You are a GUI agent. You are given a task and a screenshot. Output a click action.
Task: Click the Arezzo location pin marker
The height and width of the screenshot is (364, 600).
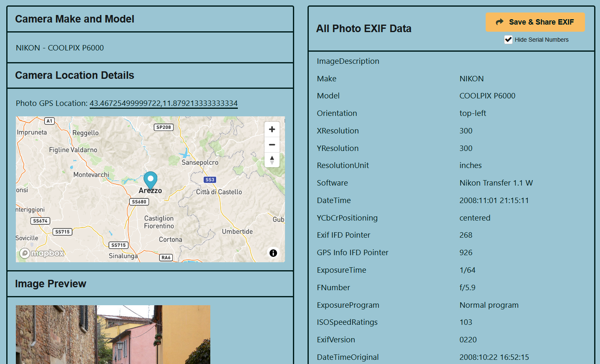coord(150,181)
